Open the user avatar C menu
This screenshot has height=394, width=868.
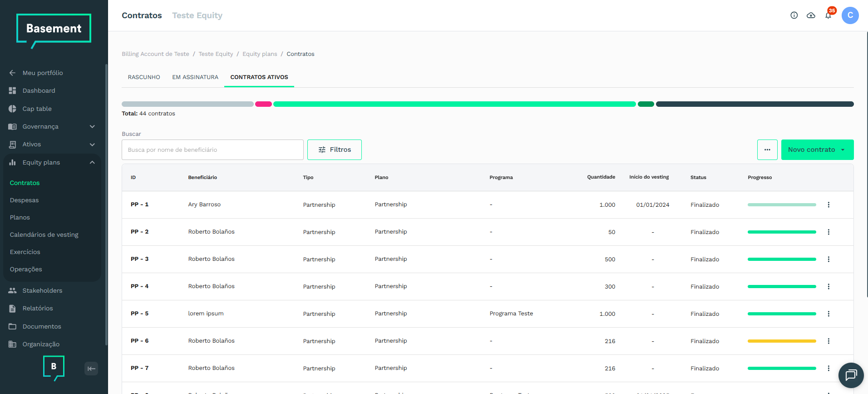click(850, 15)
